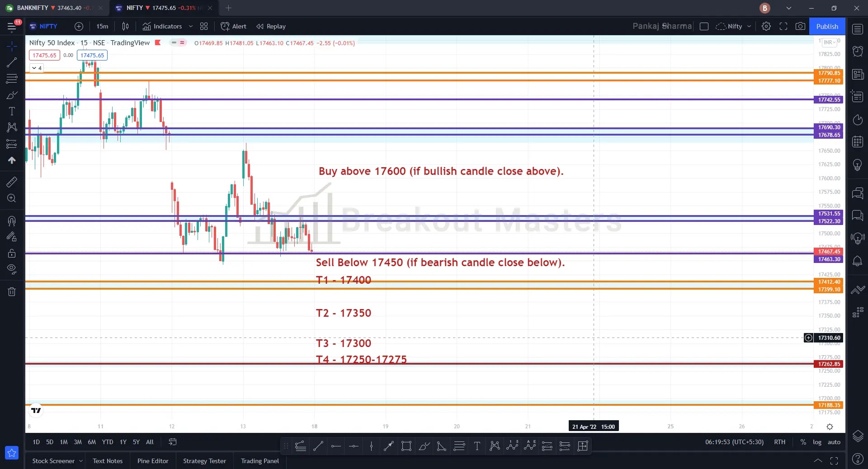Screen dimensions: 868x469
Task: Open the help center question mark
Action: click(x=858, y=459)
